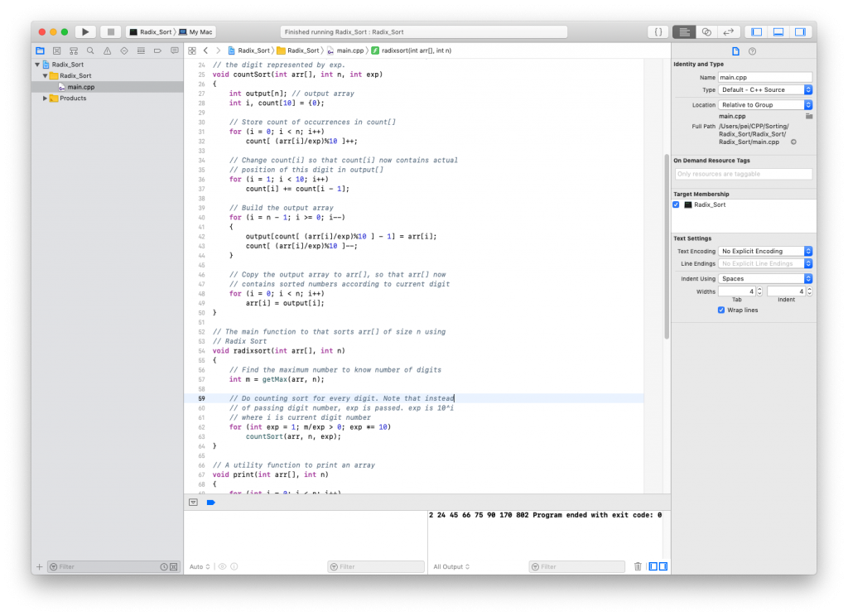Open the Quick Help inspector icon
The image size is (848, 616).
pyautogui.click(x=752, y=51)
